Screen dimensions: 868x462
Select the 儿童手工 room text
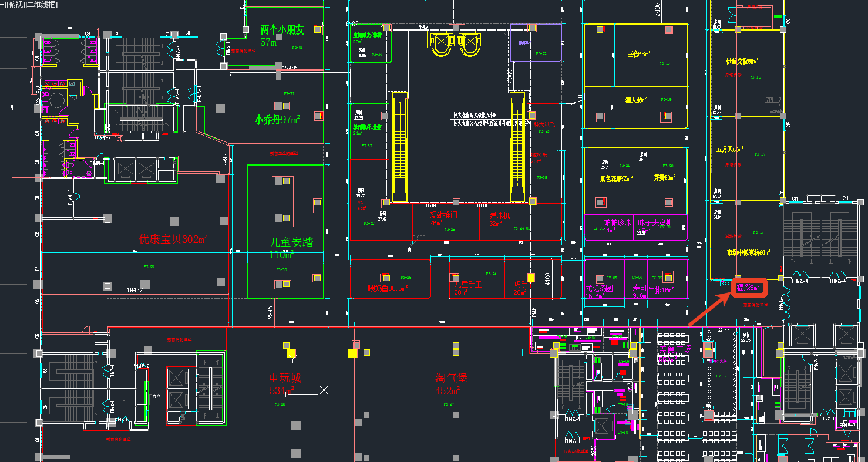(x=467, y=284)
